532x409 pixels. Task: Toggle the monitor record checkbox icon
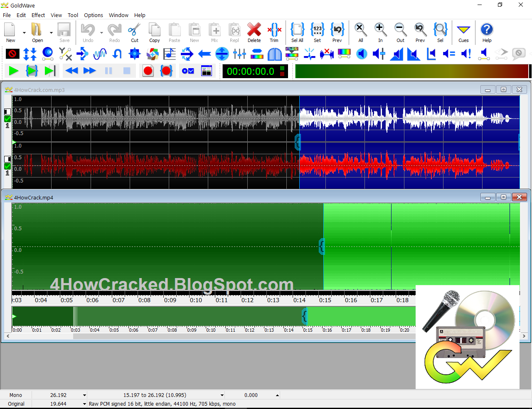(x=187, y=71)
